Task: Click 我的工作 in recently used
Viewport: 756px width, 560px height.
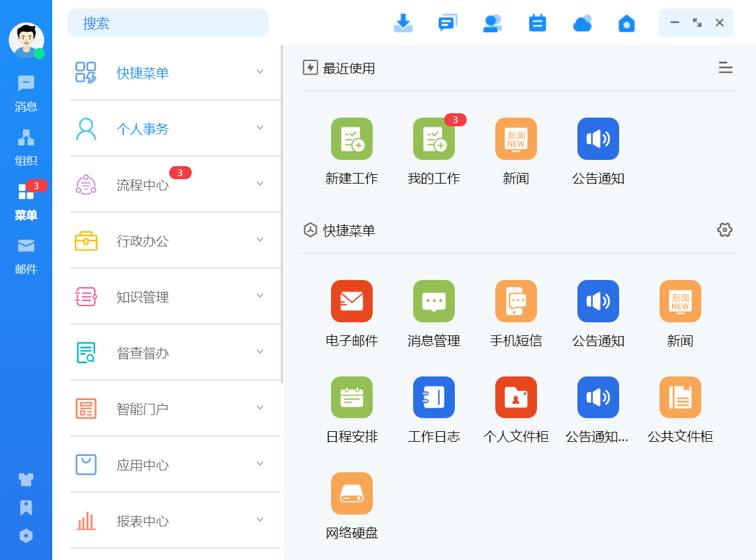Action: tap(434, 139)
